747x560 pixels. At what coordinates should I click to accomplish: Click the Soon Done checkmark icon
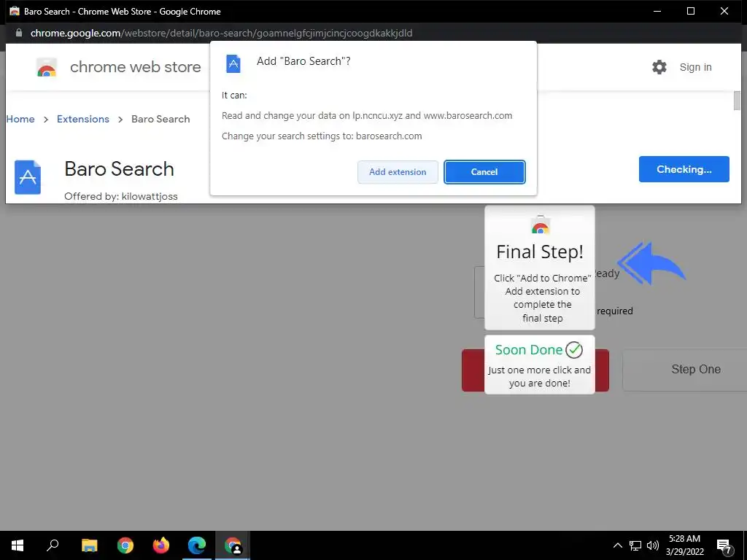[573, 350]
